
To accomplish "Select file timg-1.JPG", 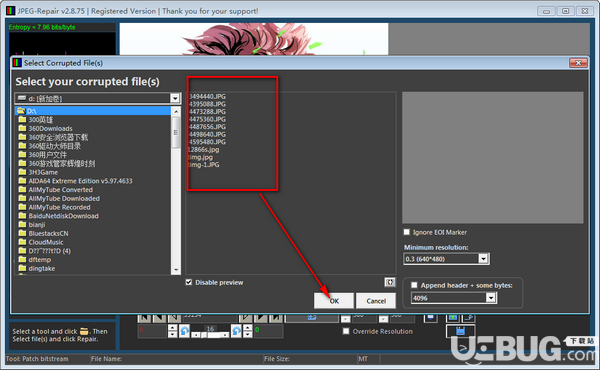I will coord(204,165).
